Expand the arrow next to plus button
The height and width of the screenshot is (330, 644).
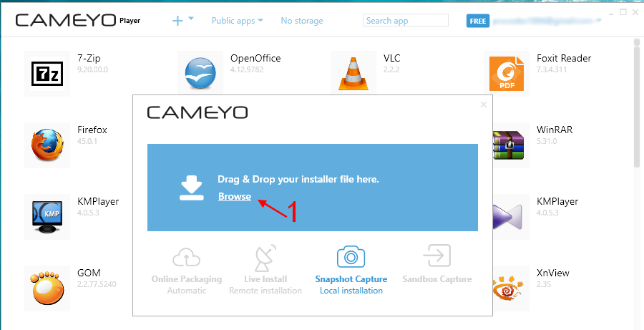[x=191, y=19]
